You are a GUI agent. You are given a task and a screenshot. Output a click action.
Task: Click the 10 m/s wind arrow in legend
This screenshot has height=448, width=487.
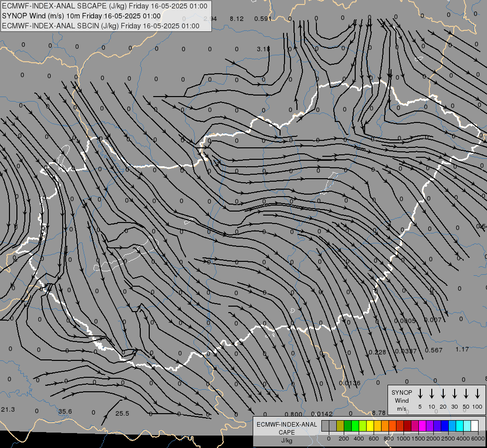(431, 394)
